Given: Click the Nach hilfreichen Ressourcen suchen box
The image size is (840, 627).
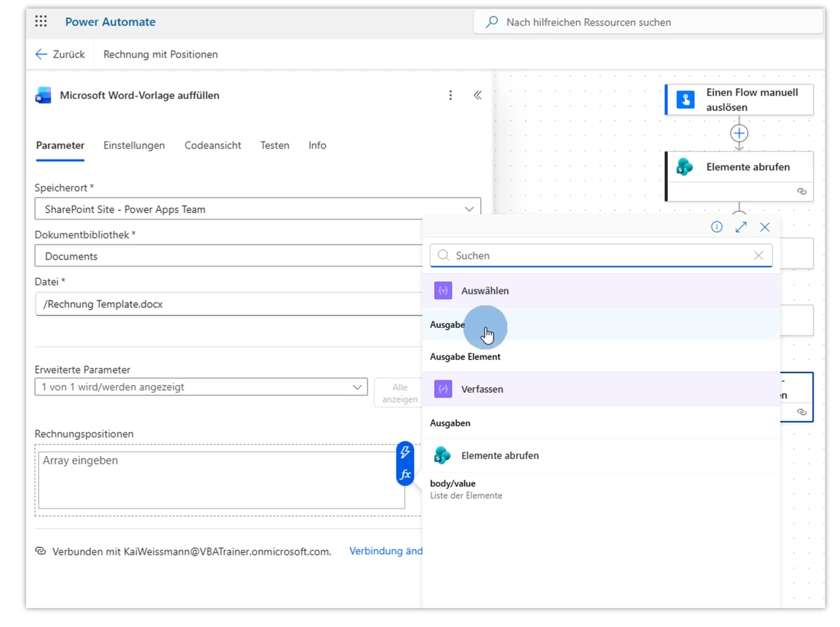Looking at the screenshot, I should [648, 22].
